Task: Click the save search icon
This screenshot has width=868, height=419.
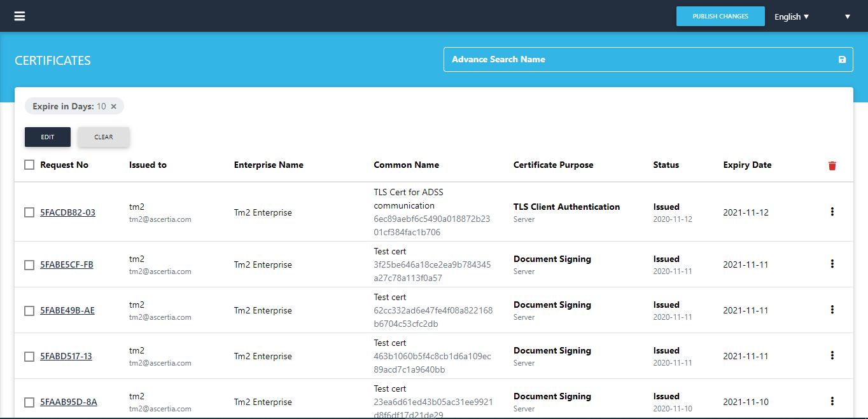Action: 842,60
